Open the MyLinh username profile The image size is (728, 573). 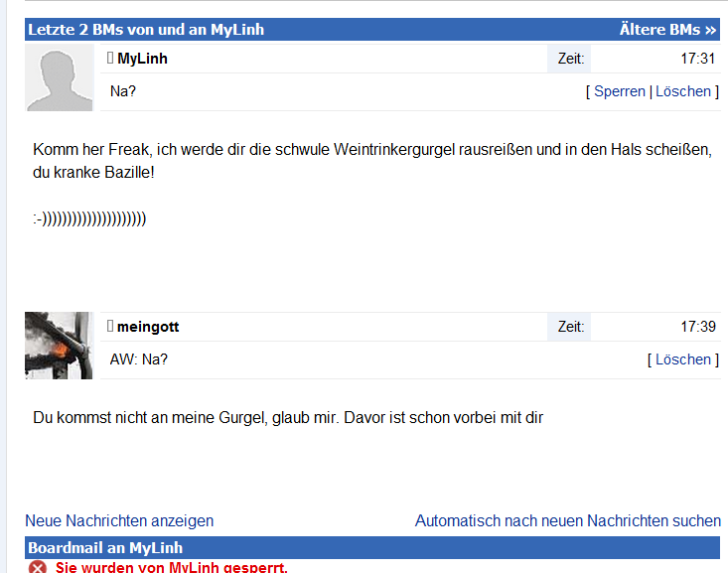pyautogui.click(x=142, y=59)
